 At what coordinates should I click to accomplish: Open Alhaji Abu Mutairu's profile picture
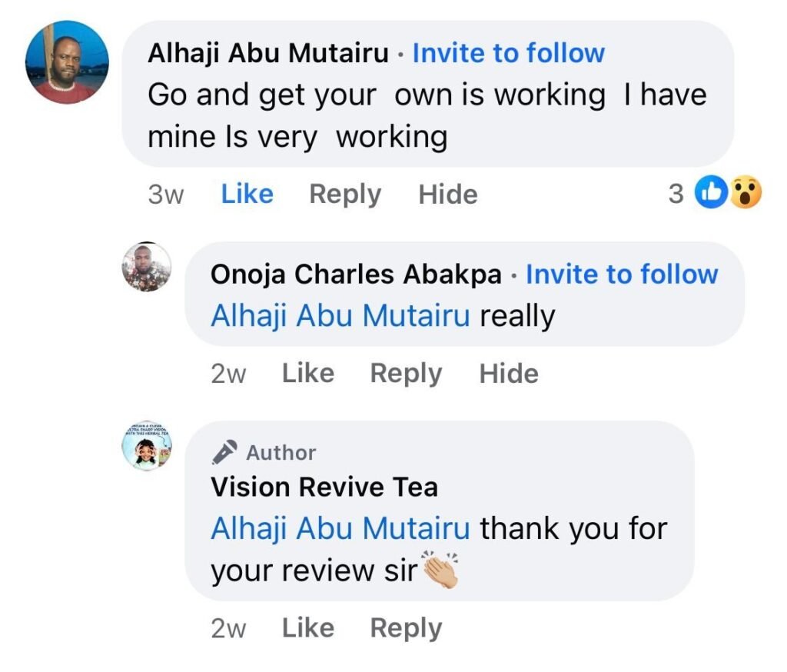68,62
